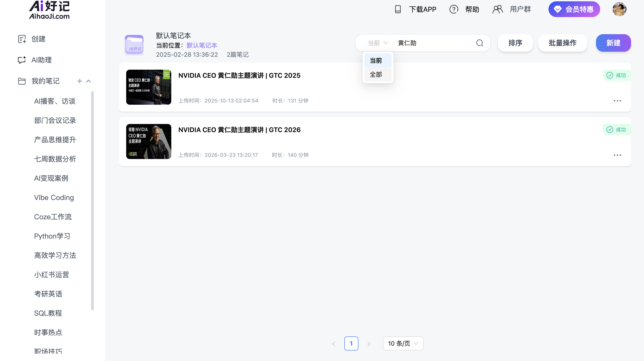Open the 帮助 page
This screenshot has width=644, height=361.
(472, 9)
